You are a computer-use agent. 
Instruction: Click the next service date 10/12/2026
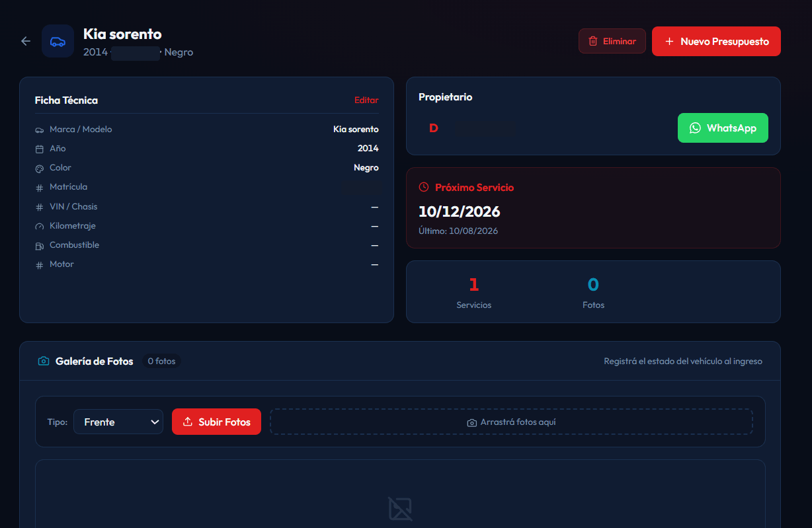coord(460,211)
